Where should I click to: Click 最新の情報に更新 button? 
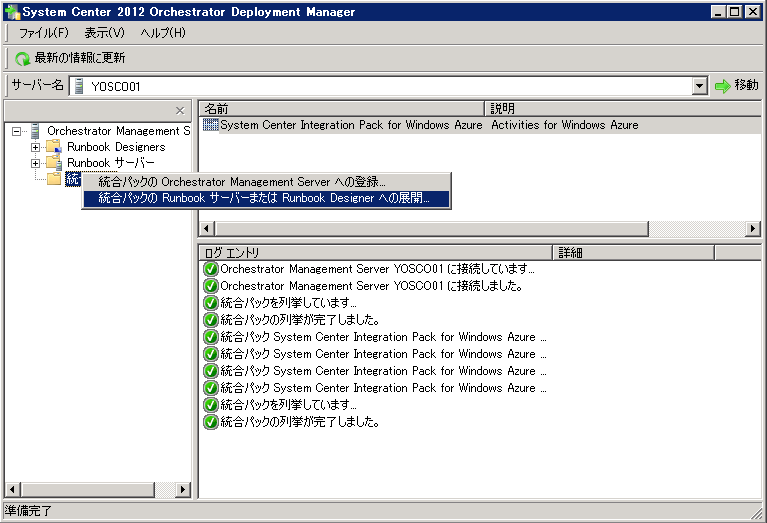70,58
